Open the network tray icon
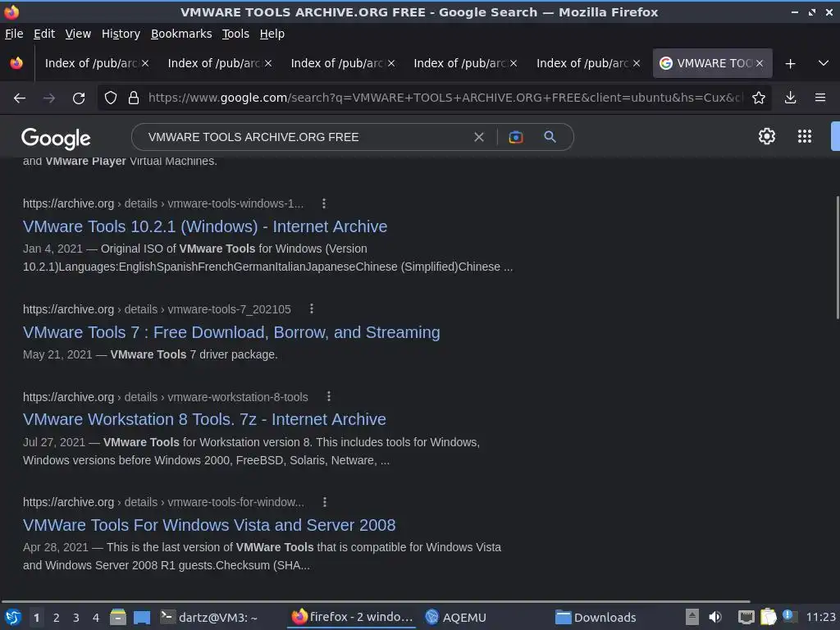 pyautogui.click(x=746, y=617)
